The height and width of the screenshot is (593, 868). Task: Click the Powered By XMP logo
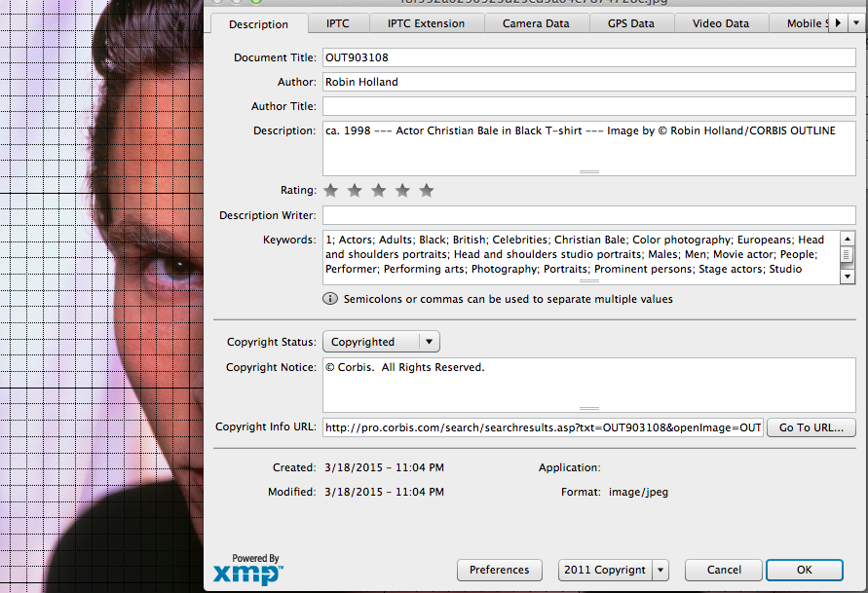click(x=248, y=570)
